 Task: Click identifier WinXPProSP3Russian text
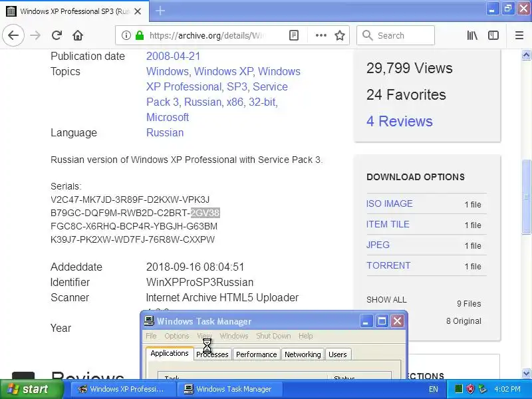(199, 282)
